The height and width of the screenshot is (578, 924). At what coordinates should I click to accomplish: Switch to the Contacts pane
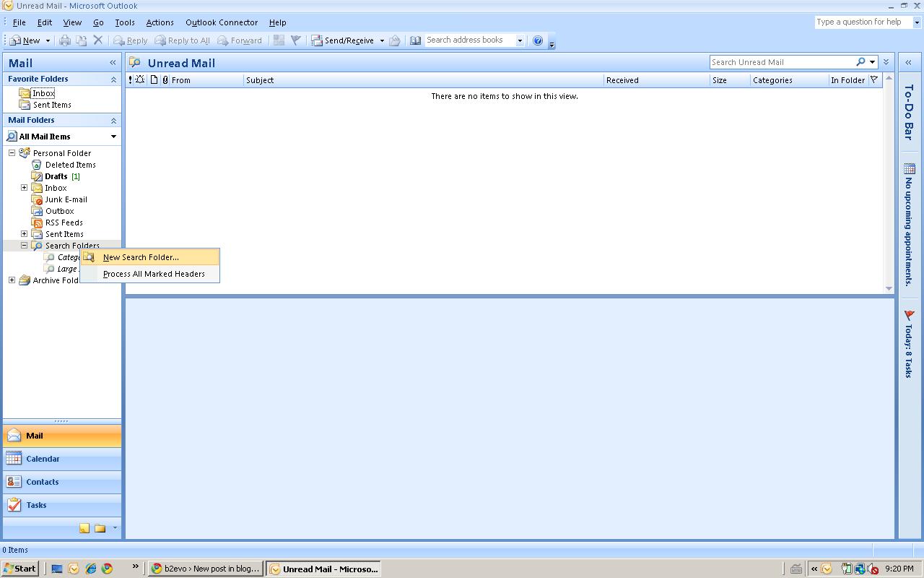pyautogui.click(x=62, y=482)
